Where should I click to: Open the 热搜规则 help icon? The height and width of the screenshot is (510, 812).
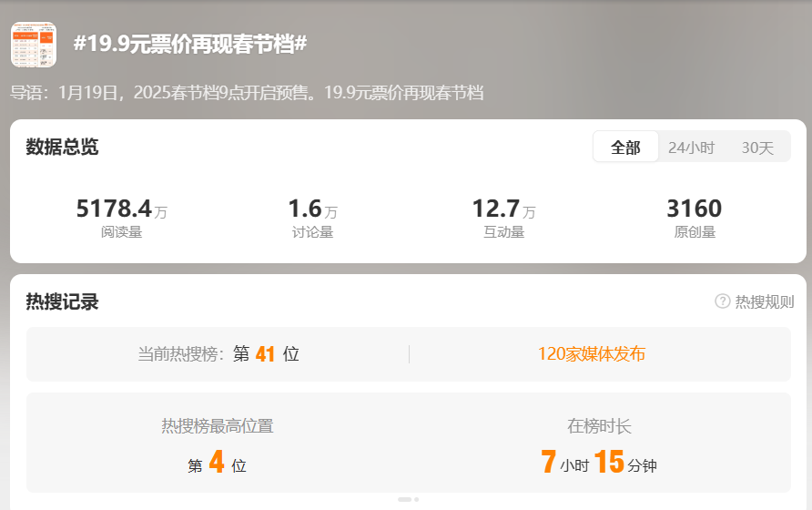coord(722,301)
